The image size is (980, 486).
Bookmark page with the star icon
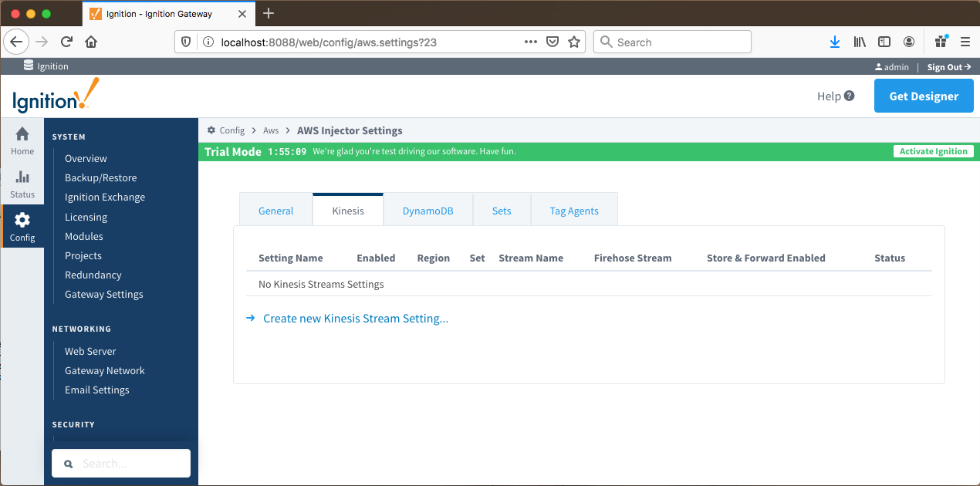click(x=574, y=42)
